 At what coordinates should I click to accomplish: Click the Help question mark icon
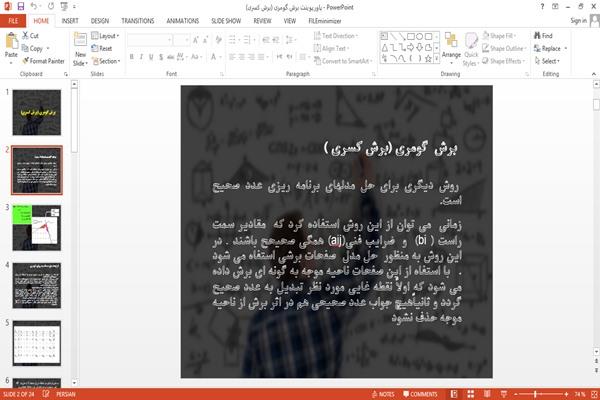[x=542, y=7]
